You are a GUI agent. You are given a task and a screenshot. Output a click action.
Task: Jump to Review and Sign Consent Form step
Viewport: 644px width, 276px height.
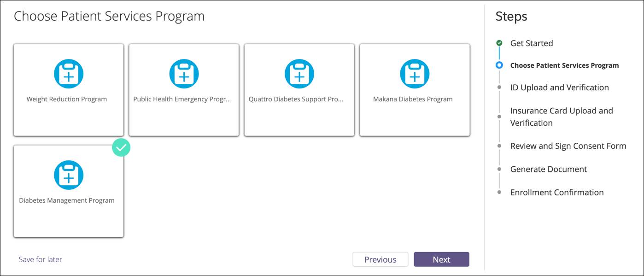pos(568,146)
